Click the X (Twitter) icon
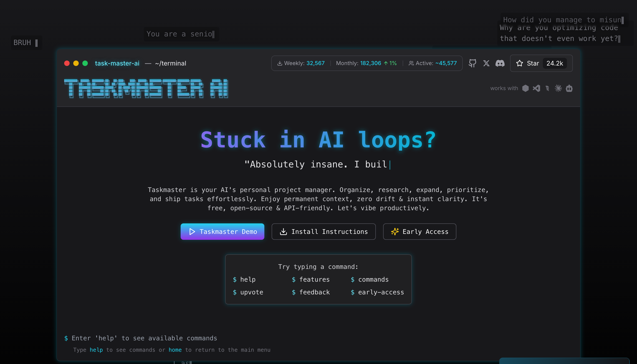637x364 pixels. 486,63
